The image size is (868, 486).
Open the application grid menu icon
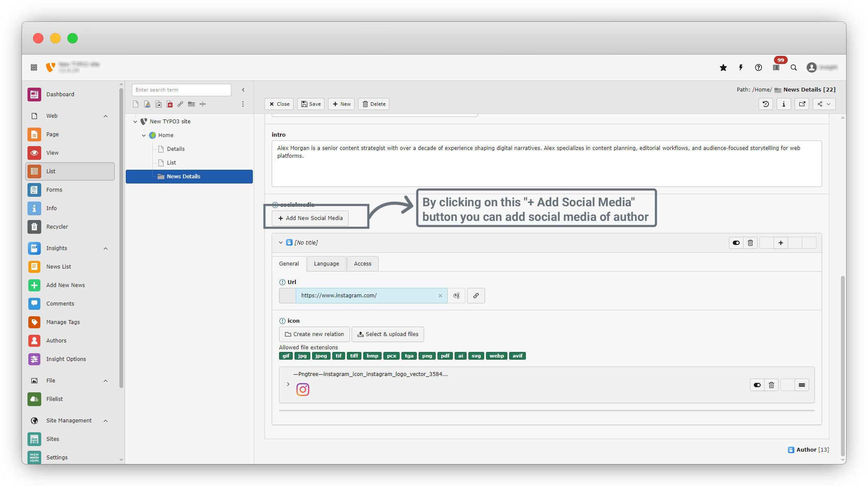[x=34, y=67]
